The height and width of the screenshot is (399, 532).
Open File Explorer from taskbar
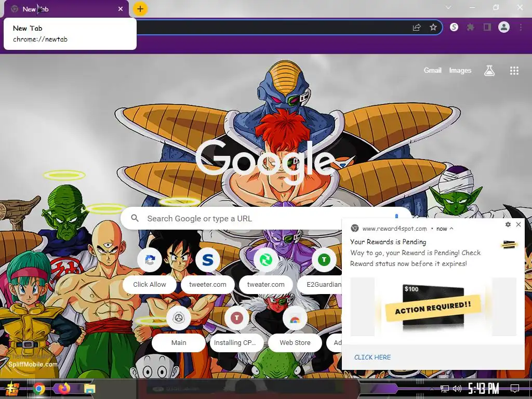[x=90, y=389]
